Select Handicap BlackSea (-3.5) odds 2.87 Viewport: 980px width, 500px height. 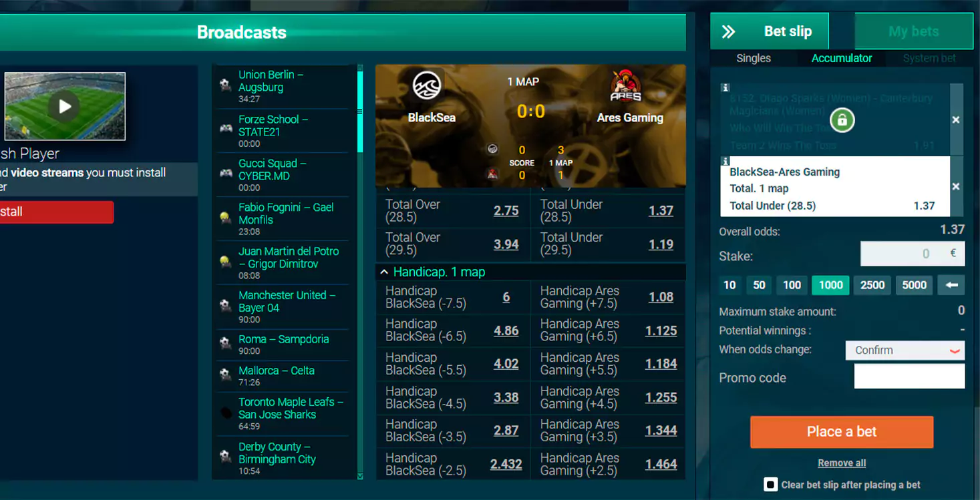tap(506, 431)
